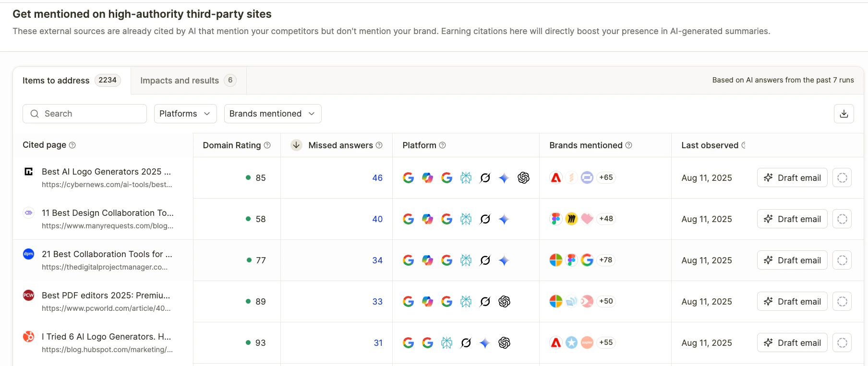Click the Search input field
Screen dimensions: 868x366
85,114
